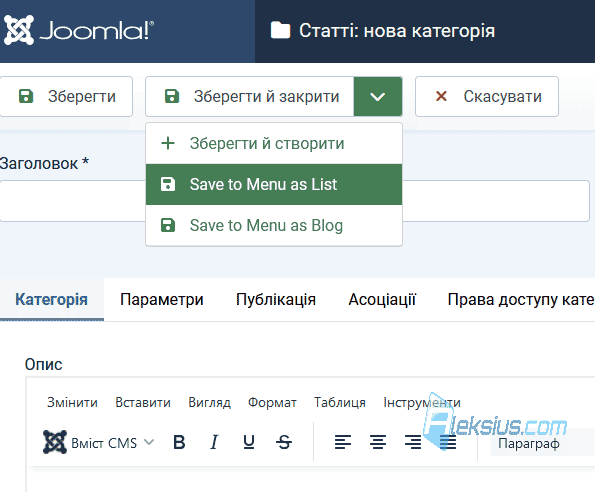The width and height of the screenshot is (595, 492).
Task: Align text right
Action: click(x=412, y=442)
